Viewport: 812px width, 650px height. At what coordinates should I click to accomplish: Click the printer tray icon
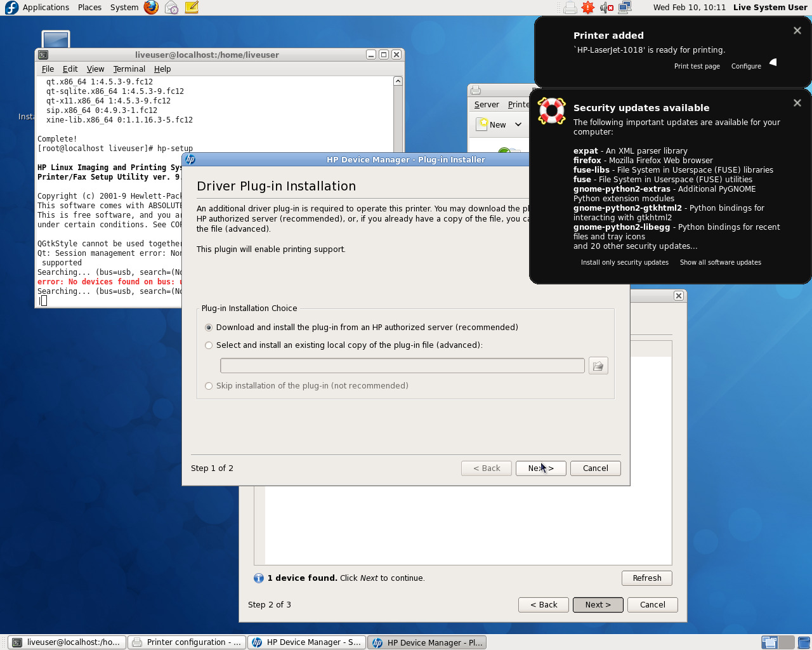(x=570, y=8)
